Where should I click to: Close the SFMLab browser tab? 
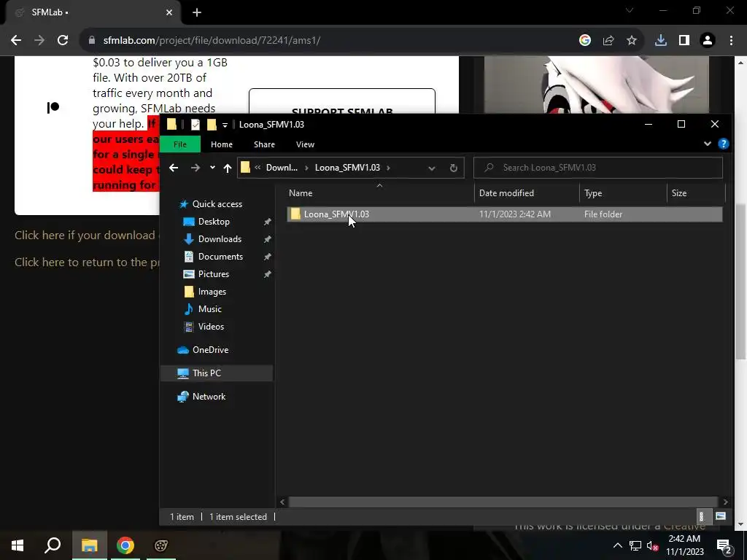tap(169, 13)
